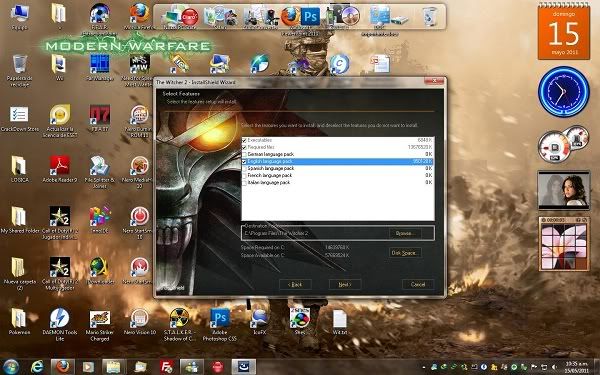600x375 pixels.
Task: Open the Adobe Photoshop CS5 desktop shortcut
Action: (220, 324)
